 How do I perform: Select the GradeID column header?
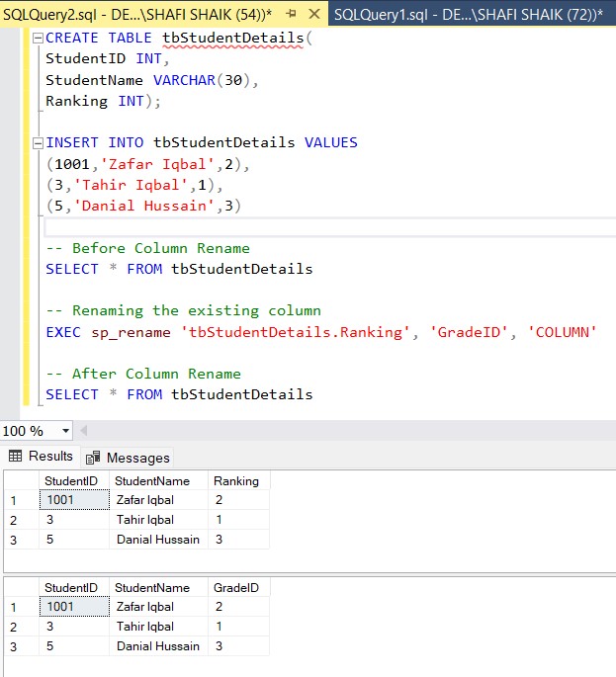click(x=239, y=588)
